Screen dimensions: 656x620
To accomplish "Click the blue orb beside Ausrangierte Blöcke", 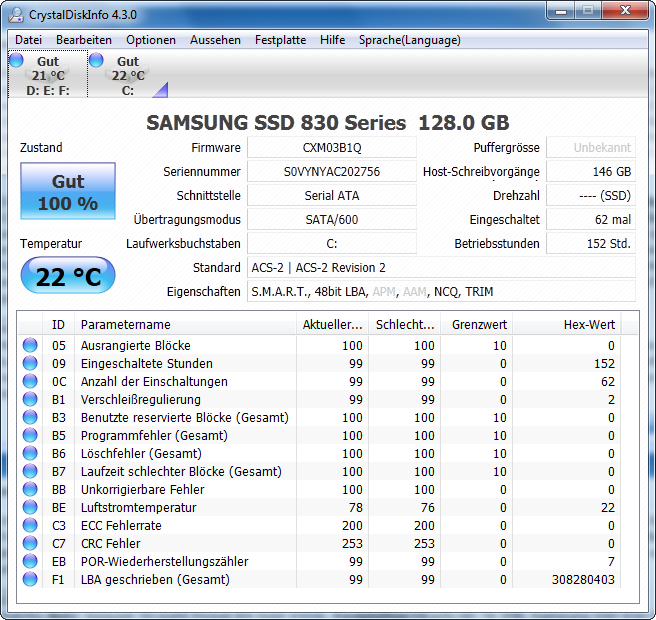I will [30, 345].
